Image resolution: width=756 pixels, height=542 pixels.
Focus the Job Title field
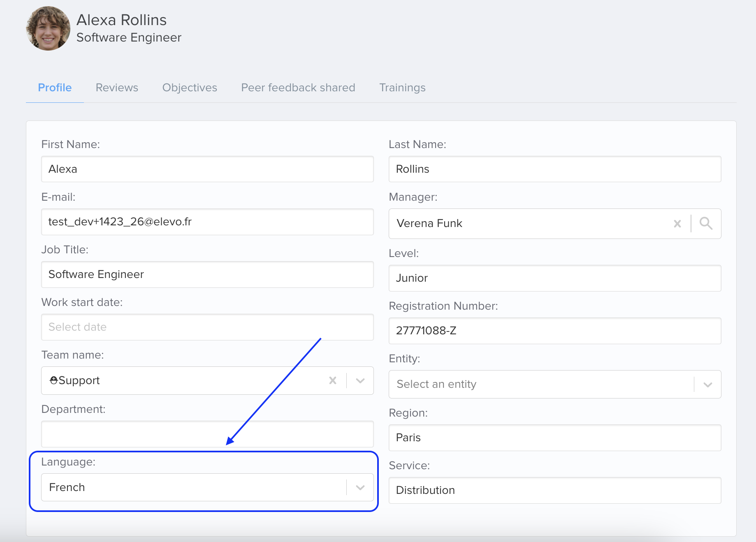pyautogui.click(x=207, y=274)
